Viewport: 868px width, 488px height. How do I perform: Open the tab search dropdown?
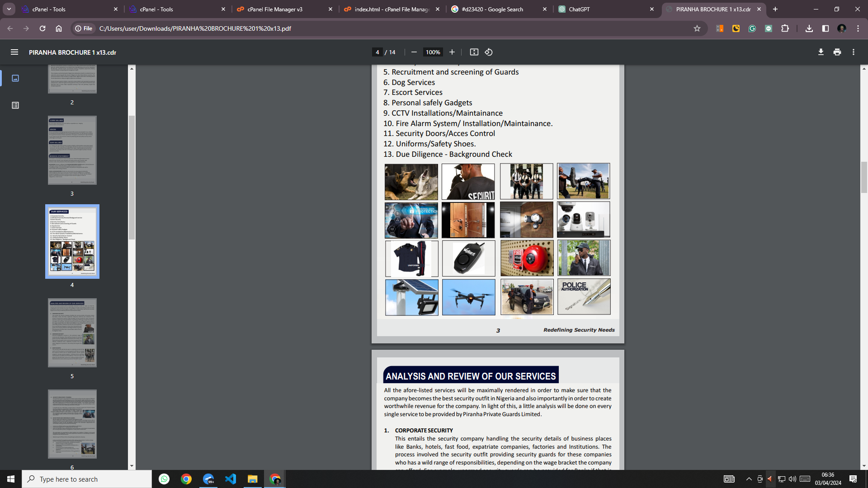pos(9,9)
